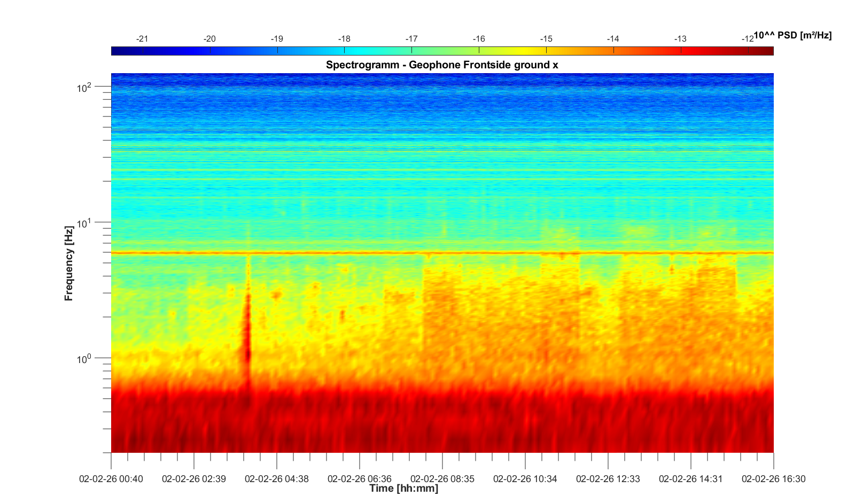Select the time tick '02-02-26 16:30'
Screen dimensions: 855x504
point(773,479)
